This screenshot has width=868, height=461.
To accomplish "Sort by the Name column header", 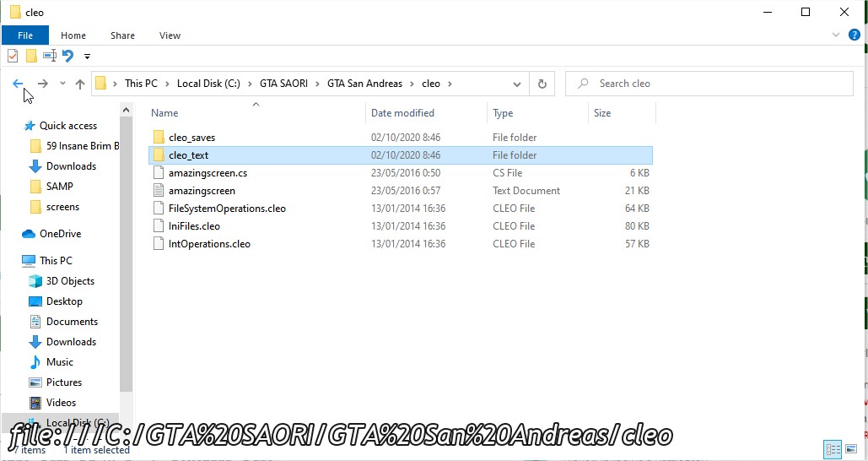I will pos(165,113).
